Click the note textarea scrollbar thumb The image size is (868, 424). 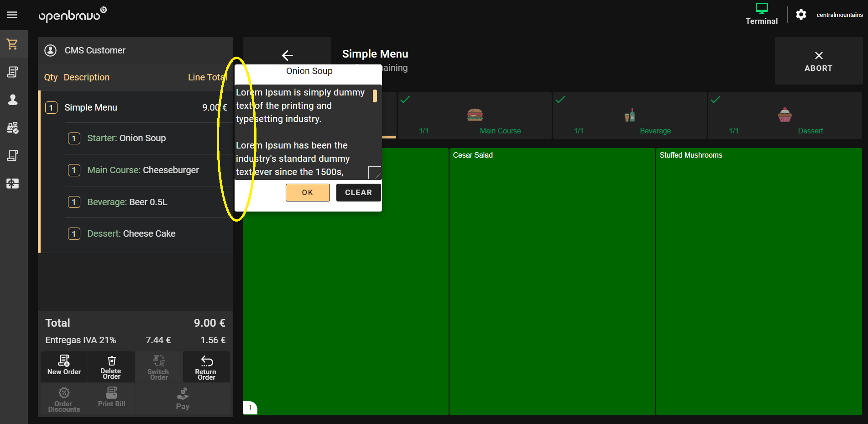click(375, 95)
